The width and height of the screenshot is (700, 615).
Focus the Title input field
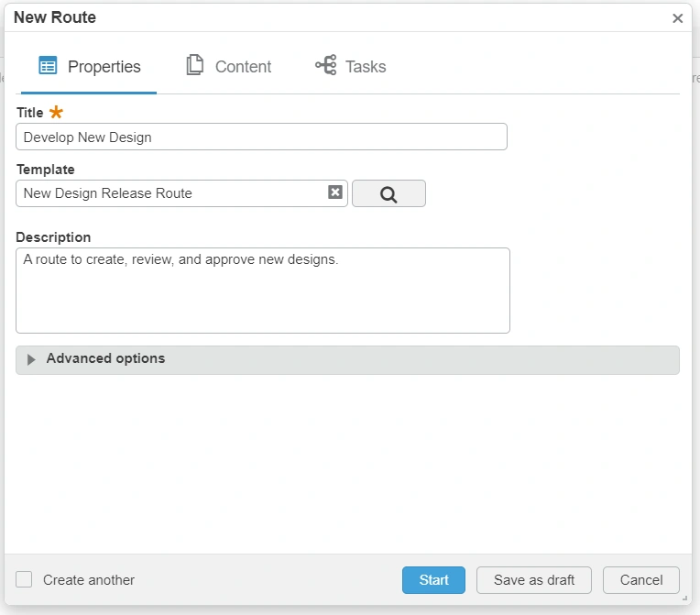click(261, 137)
